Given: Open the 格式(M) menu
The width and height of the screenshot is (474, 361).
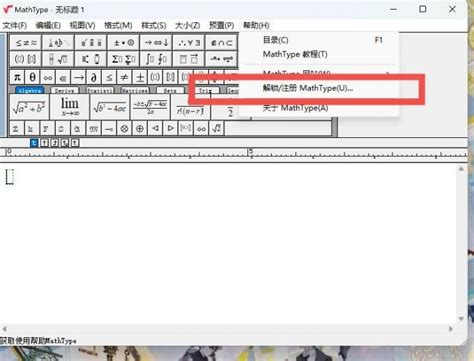Looking at the screenshot, I should pos(118,25).
